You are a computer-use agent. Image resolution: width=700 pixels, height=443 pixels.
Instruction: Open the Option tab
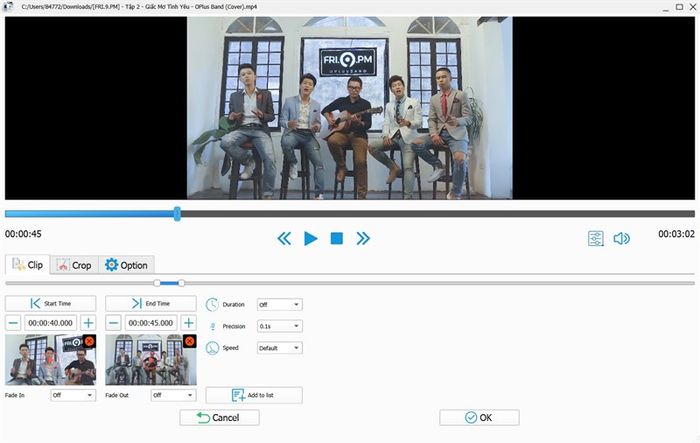click(x=126, y=265)
